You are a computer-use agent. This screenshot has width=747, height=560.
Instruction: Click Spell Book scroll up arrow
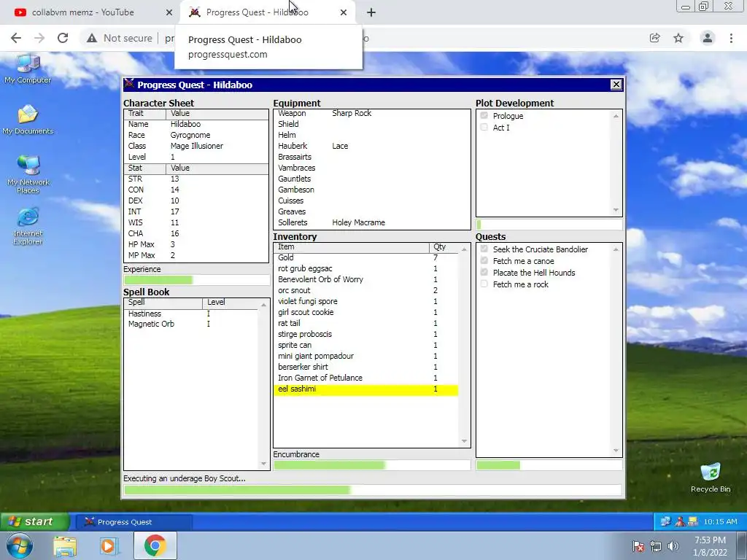[263, 305]
